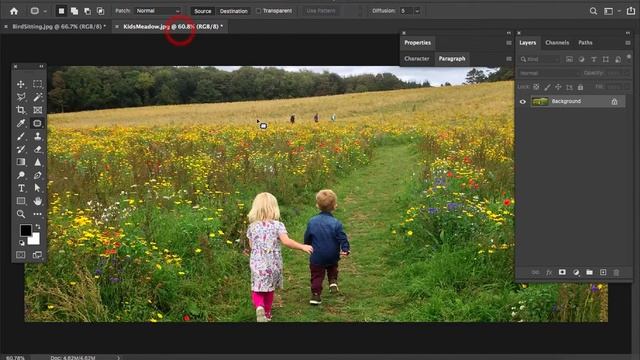
Task: Open the workspace switcher icon
Action: (x=609, y=11)
